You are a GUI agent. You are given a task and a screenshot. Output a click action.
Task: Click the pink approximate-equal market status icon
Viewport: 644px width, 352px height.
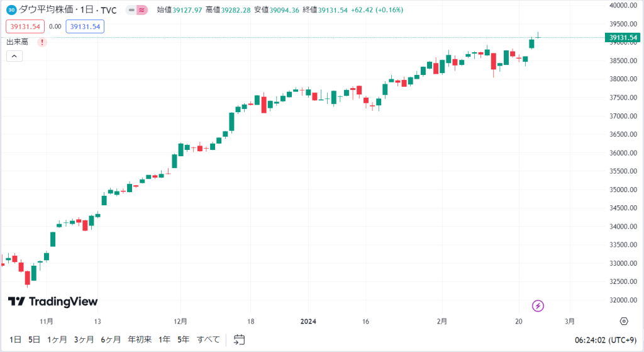[x=142, y=10]
